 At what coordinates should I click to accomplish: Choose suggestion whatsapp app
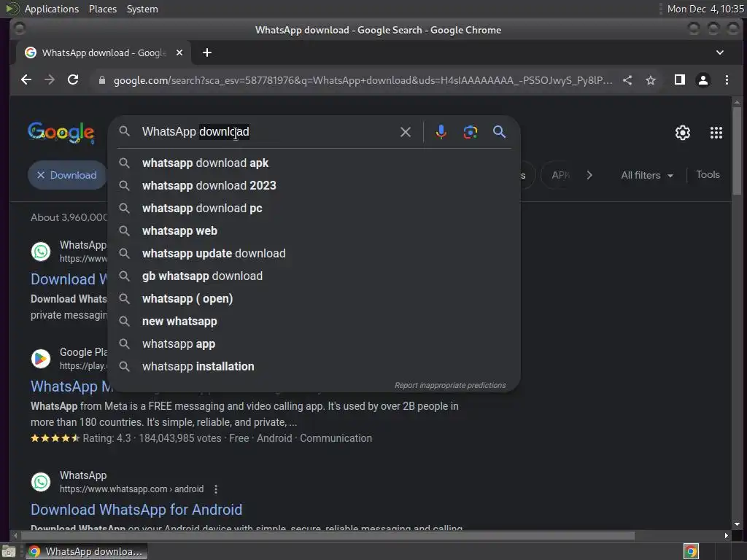(314, 344)
